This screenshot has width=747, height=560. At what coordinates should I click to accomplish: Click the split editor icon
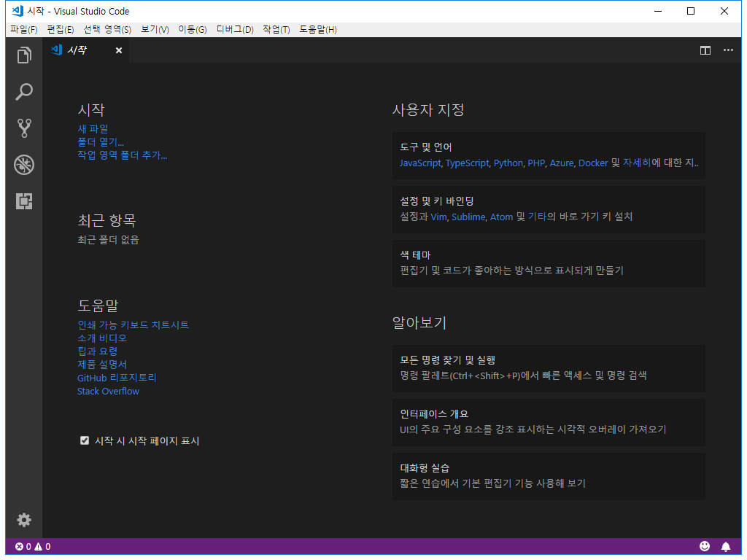705,50
